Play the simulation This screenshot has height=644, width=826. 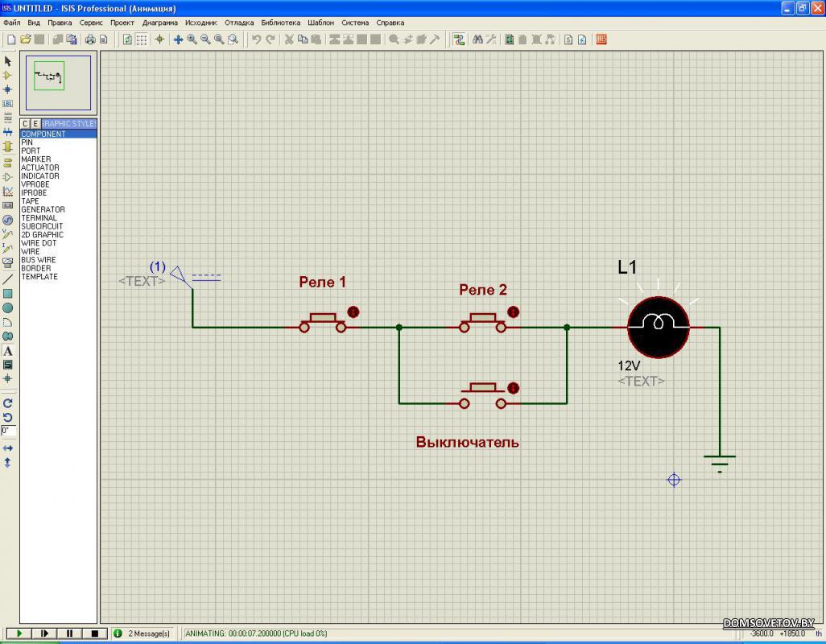pyautogui.click(x=19, y=634)
